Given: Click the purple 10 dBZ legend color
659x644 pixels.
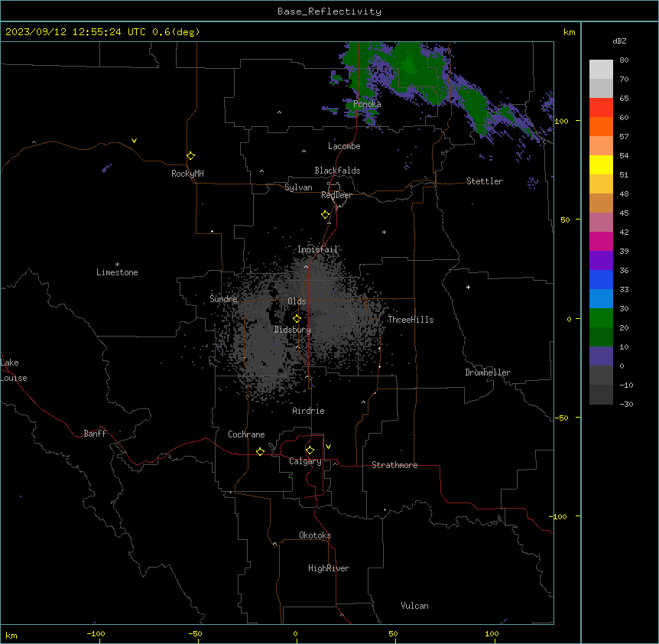Looking at the screenshot, I should (x=601, y=356).
